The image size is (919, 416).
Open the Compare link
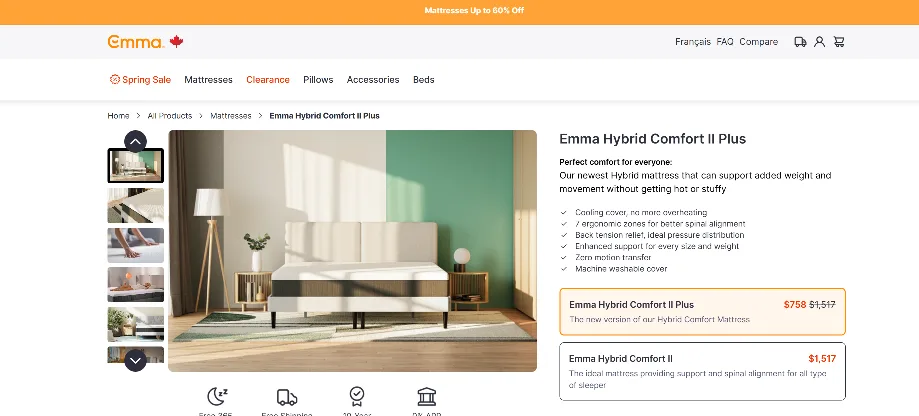click(x=758, y=42)
